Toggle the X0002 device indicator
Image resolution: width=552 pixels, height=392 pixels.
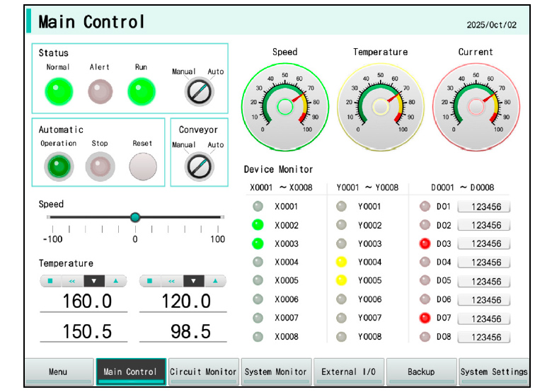point(258,225)
